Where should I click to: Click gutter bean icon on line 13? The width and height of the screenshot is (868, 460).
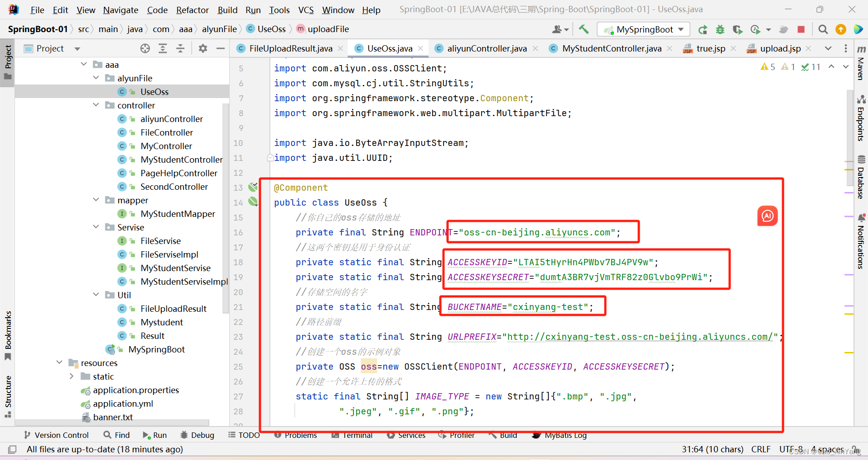pos(253,187)
